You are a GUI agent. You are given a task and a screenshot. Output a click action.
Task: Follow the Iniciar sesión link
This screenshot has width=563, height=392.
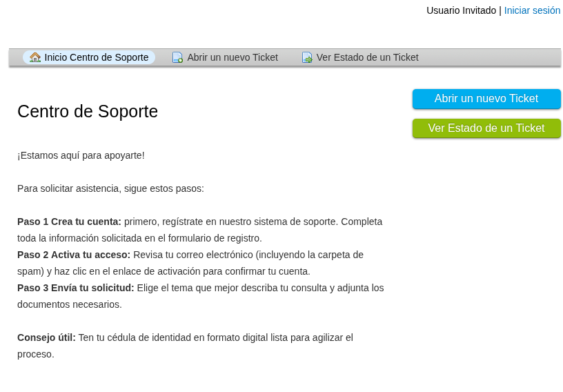[532, 10]
